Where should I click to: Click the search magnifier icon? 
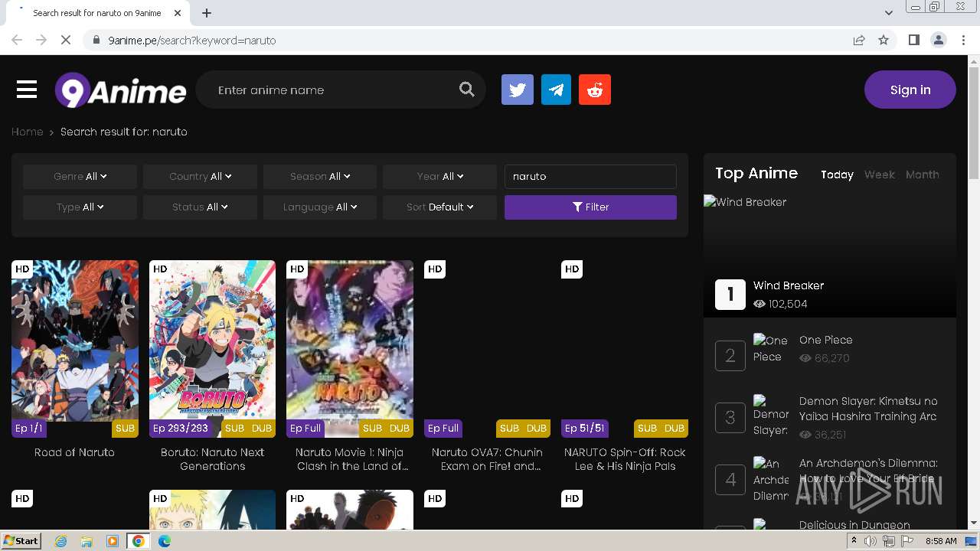466,90
